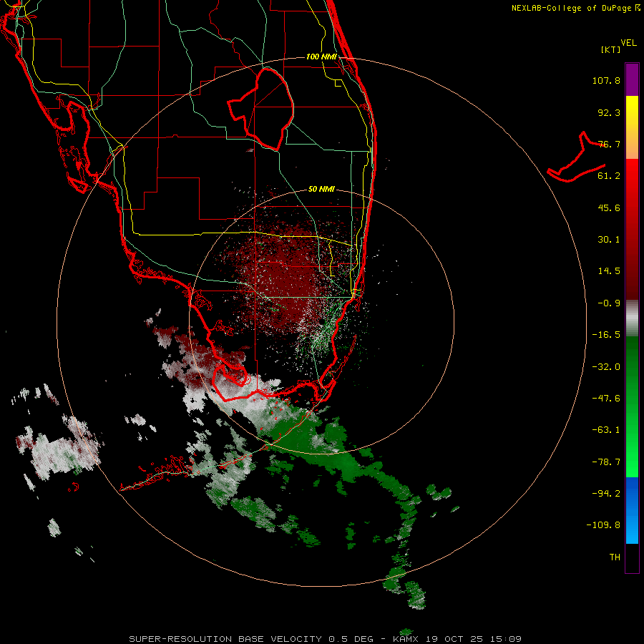Click the -63.1 velocity scale value
The height and width of the screenshot is (644, 644).
pyautogui.click(x=606, y=430)
